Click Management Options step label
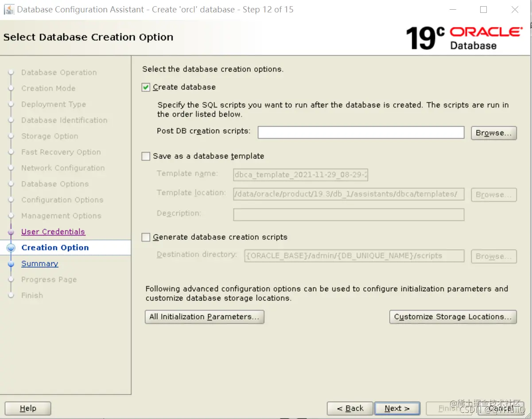 (61, 216)
